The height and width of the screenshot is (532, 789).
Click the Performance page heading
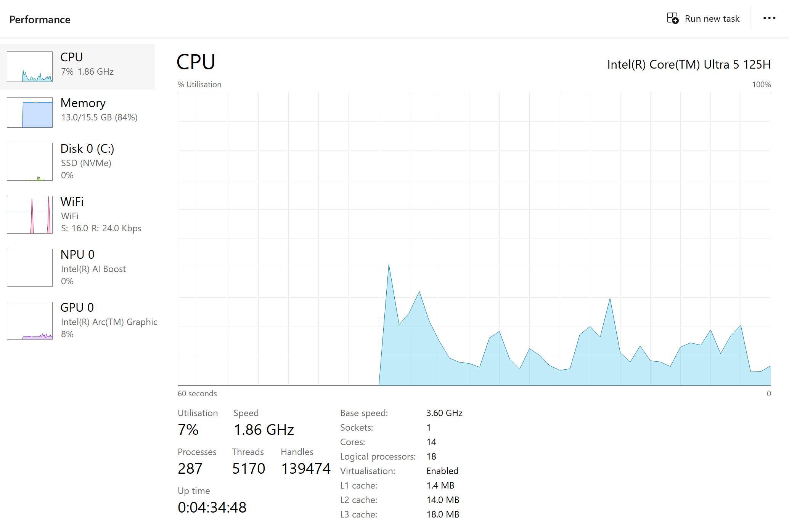(x=40, y=19)
